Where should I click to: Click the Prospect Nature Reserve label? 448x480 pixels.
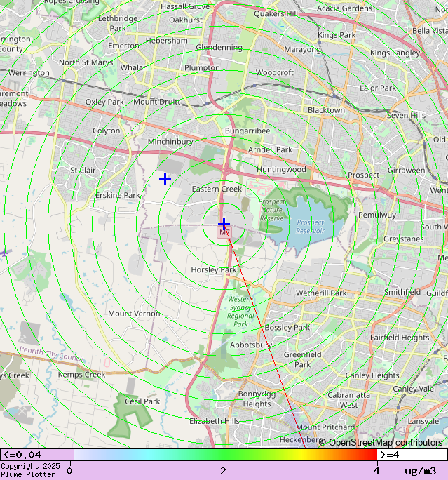coord(272,210)
